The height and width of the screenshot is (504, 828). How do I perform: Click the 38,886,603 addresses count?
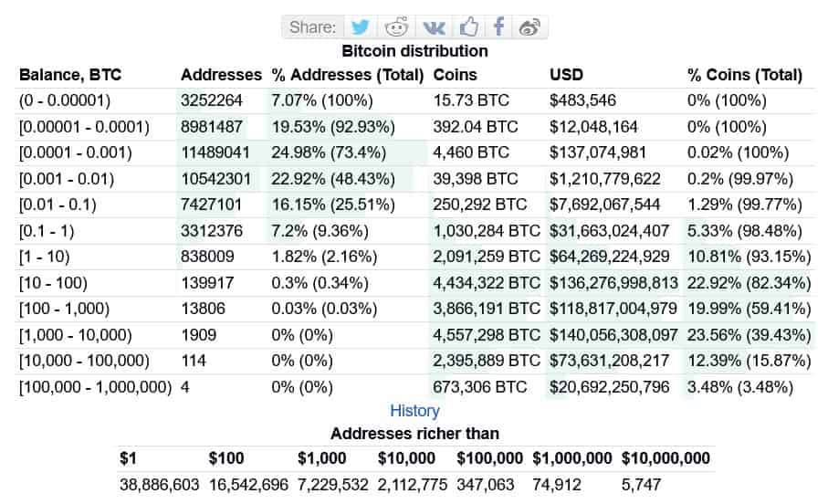click(x=159, y=485)
